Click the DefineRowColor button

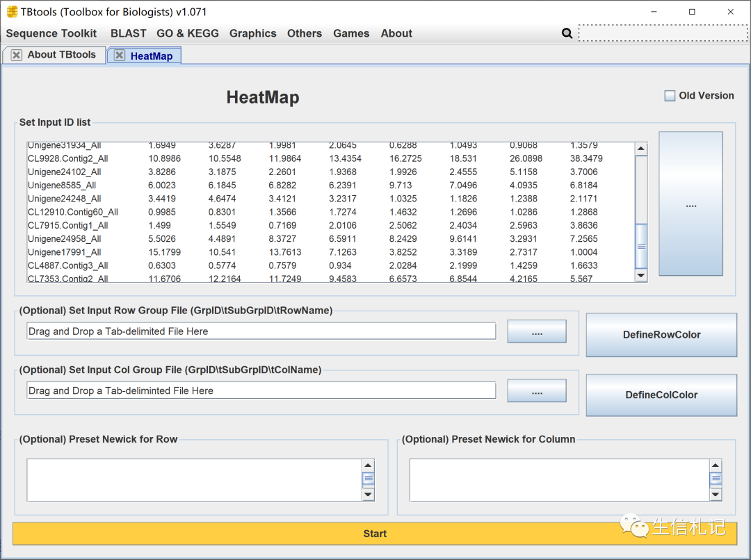(x=661, y=335)
